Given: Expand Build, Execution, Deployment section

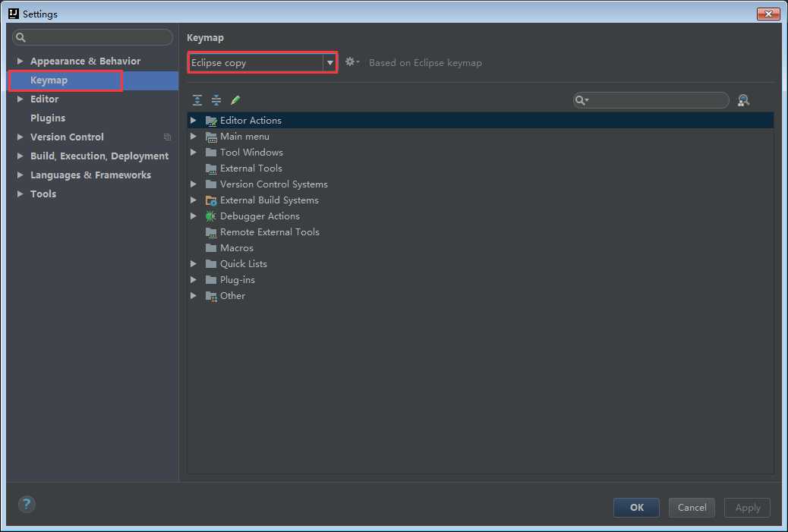Looking at the screenshot, I should [20, 156].
